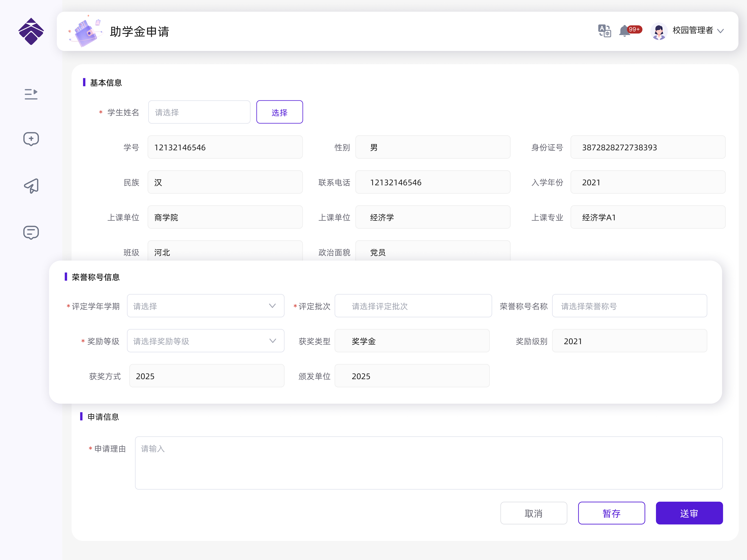Click the 荣誉称号名称 field
This screenshot has height=560, width=747.
[629, 306]
